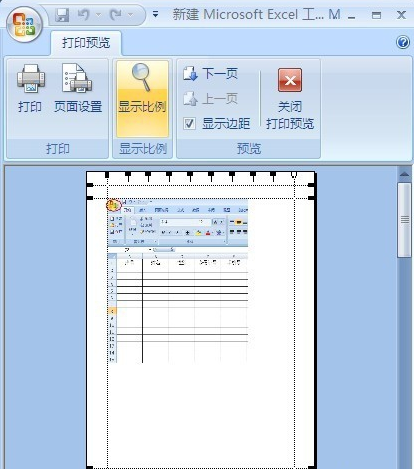Click the preview page thumbnail
This screenshot has height=469, width=414.
click(x=201, y=320)
